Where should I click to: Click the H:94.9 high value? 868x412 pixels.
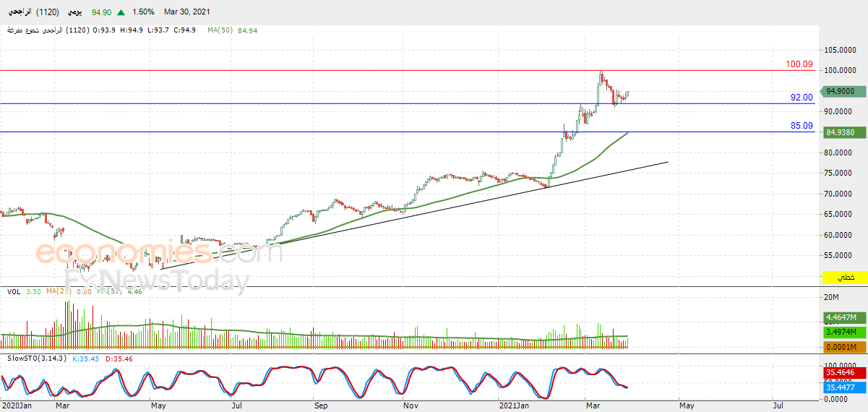[132, 30]
